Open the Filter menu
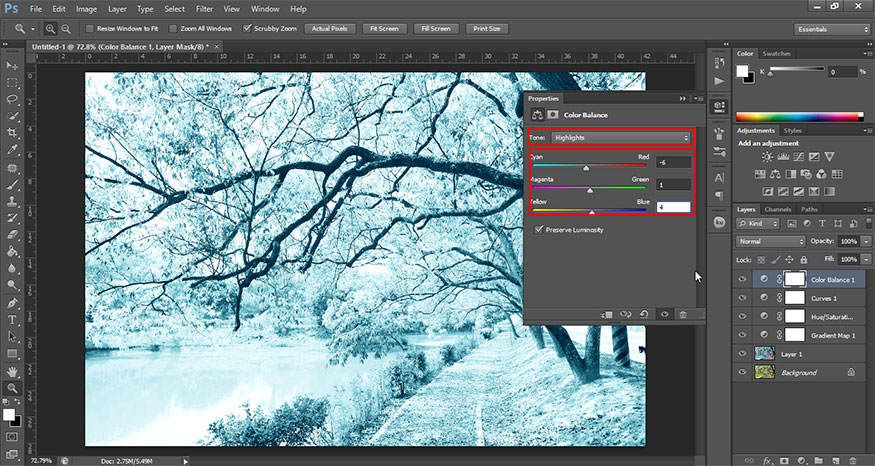875x466 pixels. [x=204, y=9]
